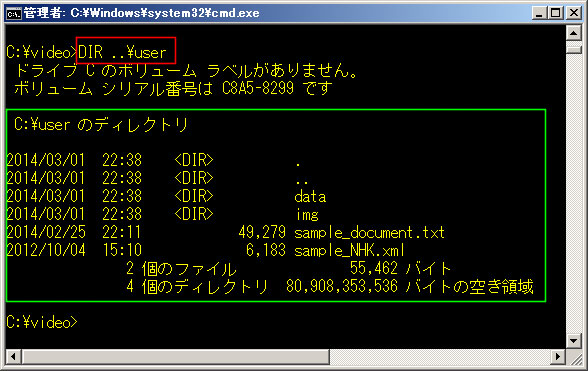Click the file size 6,183
588x371 pixels.
click(x=266, y=251)
